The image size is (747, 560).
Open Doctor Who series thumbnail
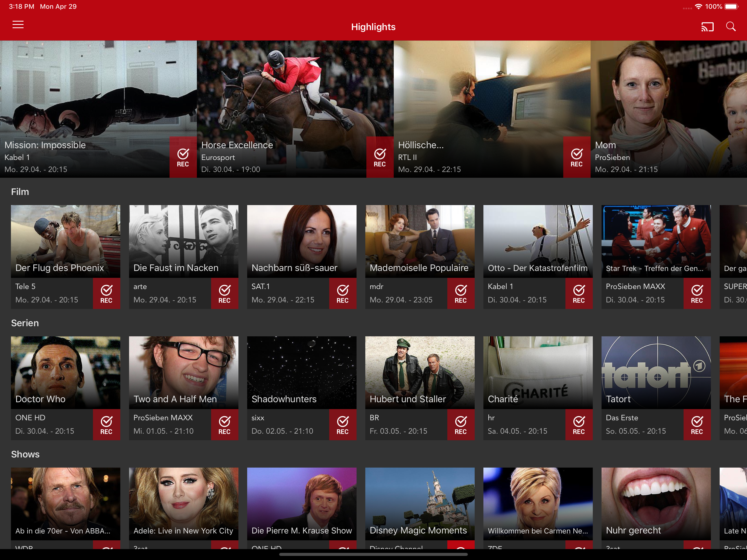(x=66, y=372)
